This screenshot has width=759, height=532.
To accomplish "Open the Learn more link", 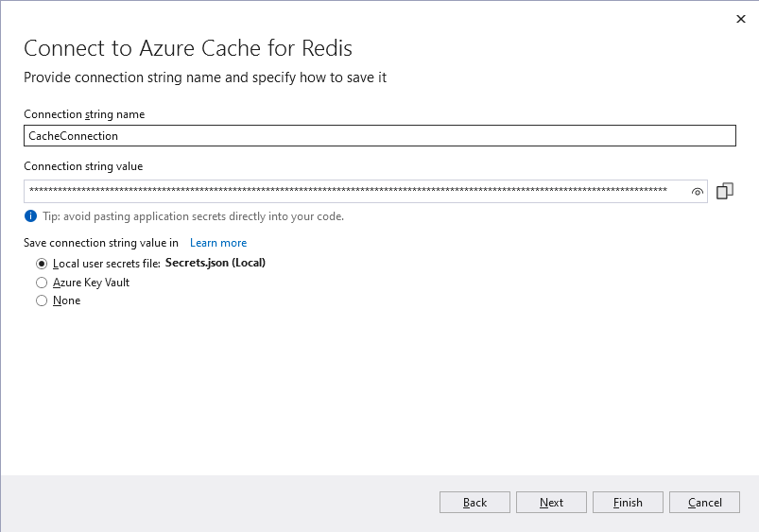I will click(218, 243).
